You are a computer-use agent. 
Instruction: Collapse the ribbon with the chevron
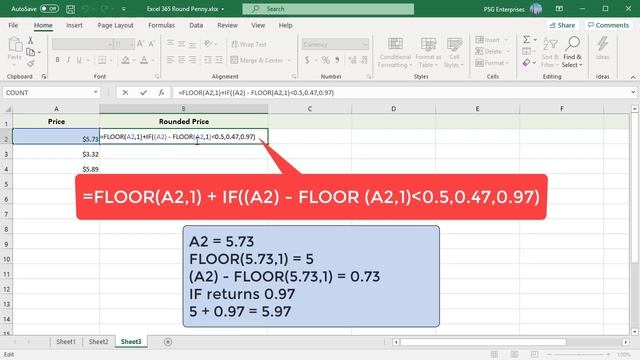pos(633,77)
